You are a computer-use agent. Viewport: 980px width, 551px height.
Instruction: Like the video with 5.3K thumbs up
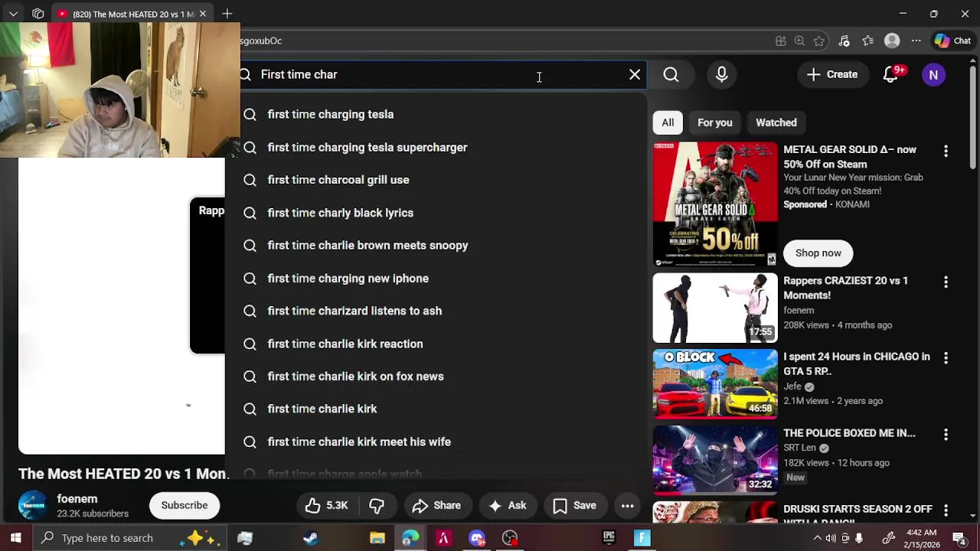click(x=326, y=505)
